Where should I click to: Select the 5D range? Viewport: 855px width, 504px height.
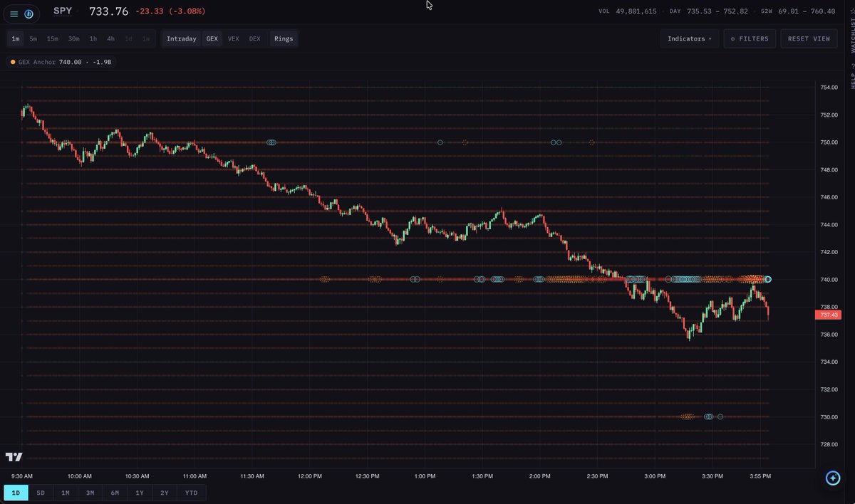[41, 493]
